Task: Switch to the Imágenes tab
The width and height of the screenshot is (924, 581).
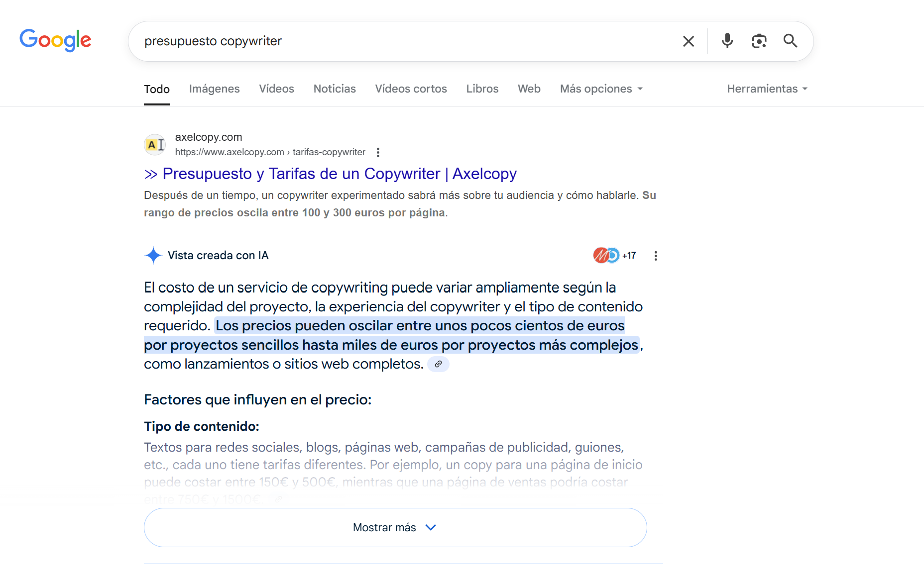Action: click(214, 89)
